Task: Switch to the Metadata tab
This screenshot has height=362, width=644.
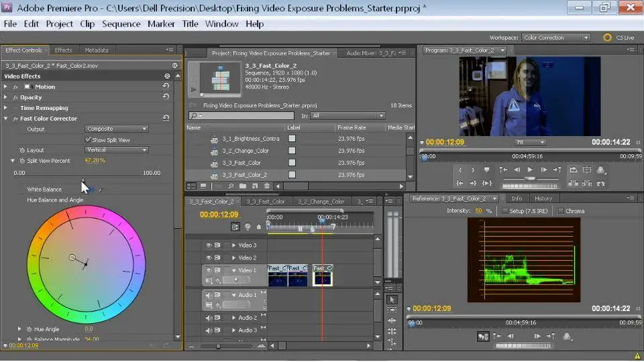Action: pyautogui.click(x=97, y=50)
